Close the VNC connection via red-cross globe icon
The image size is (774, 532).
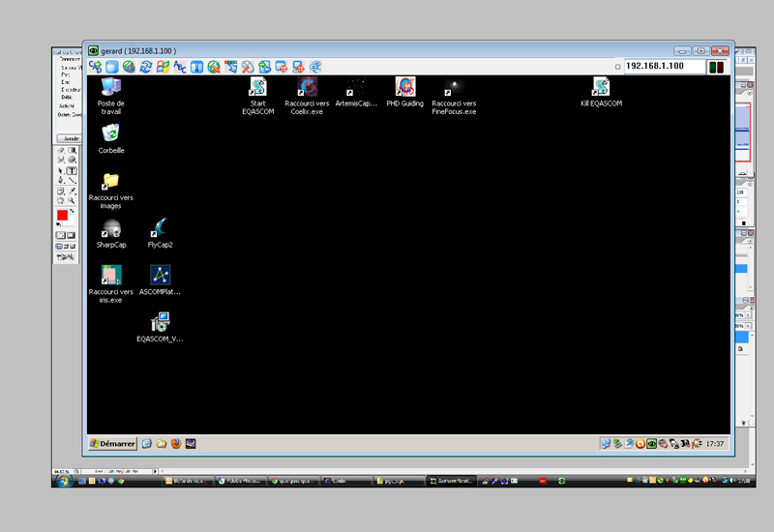coord(214,67)
